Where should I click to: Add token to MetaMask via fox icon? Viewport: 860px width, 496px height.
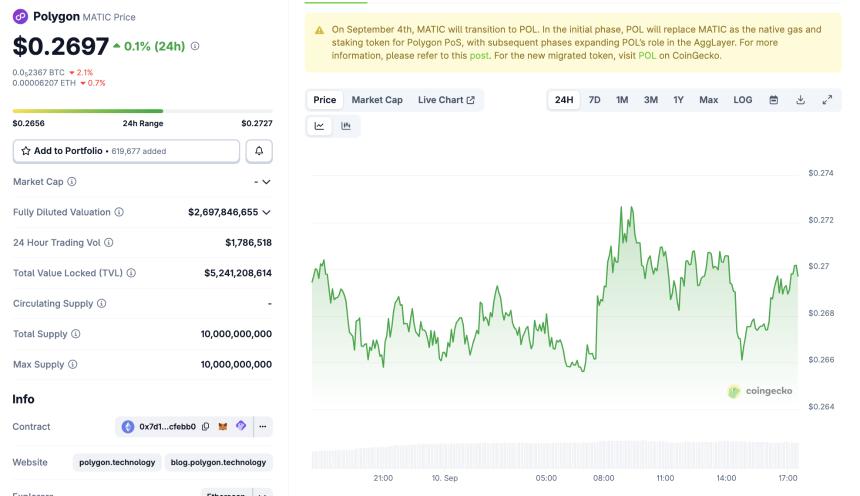point(223,427)
